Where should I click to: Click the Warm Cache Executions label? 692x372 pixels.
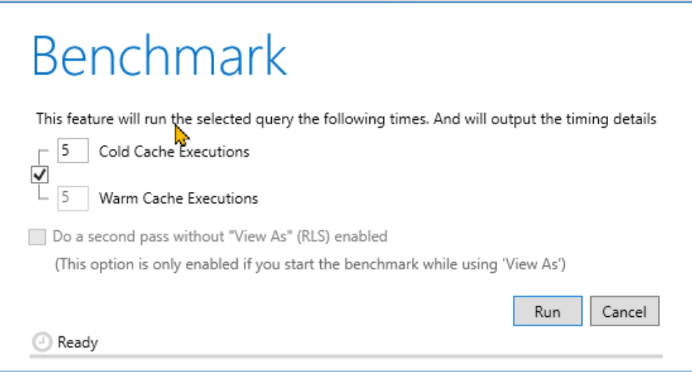coord(178,199)
